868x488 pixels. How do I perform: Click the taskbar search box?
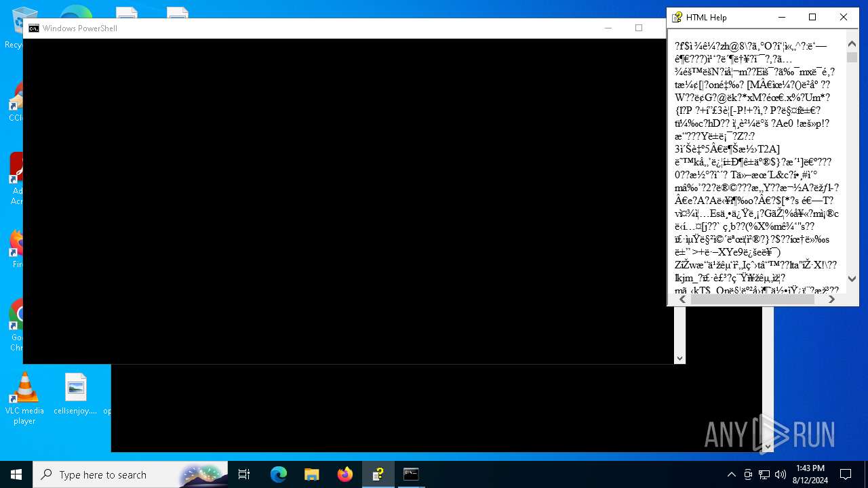(x=130, y=474)
